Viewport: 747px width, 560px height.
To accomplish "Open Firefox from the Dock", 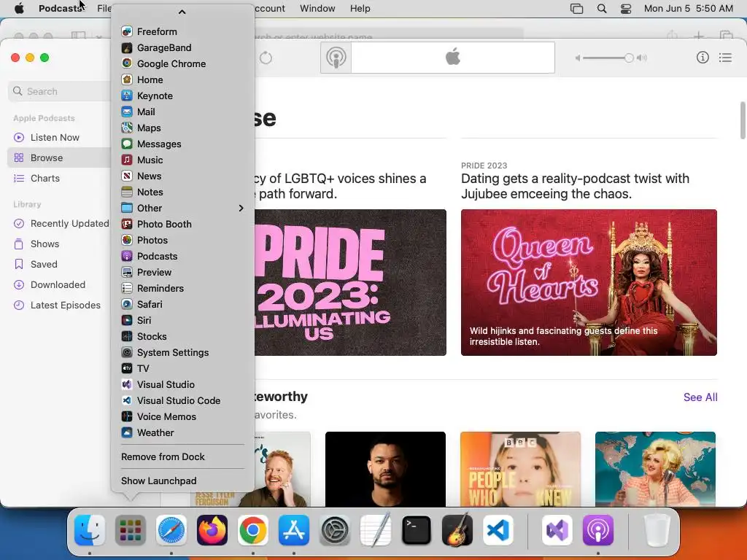I will (212, 530).
